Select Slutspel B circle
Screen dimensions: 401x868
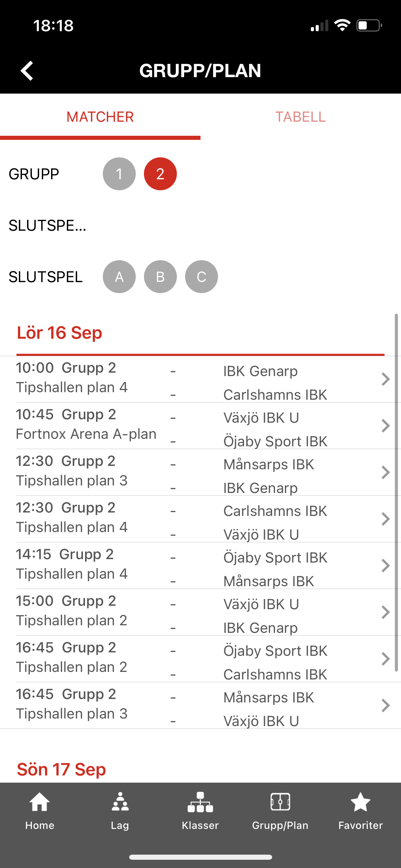[x=160, y=277]
